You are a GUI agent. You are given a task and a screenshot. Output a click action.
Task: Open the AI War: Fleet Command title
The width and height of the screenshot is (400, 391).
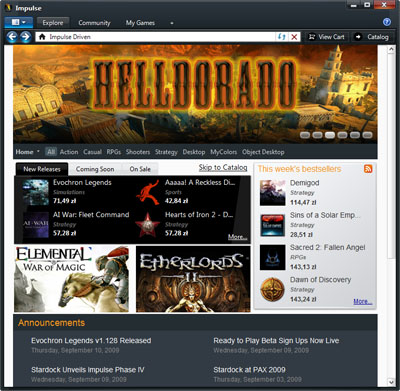click(91, 215)
